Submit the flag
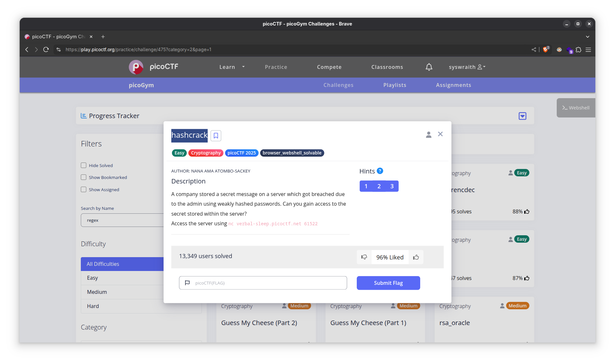 click(388, 283)
